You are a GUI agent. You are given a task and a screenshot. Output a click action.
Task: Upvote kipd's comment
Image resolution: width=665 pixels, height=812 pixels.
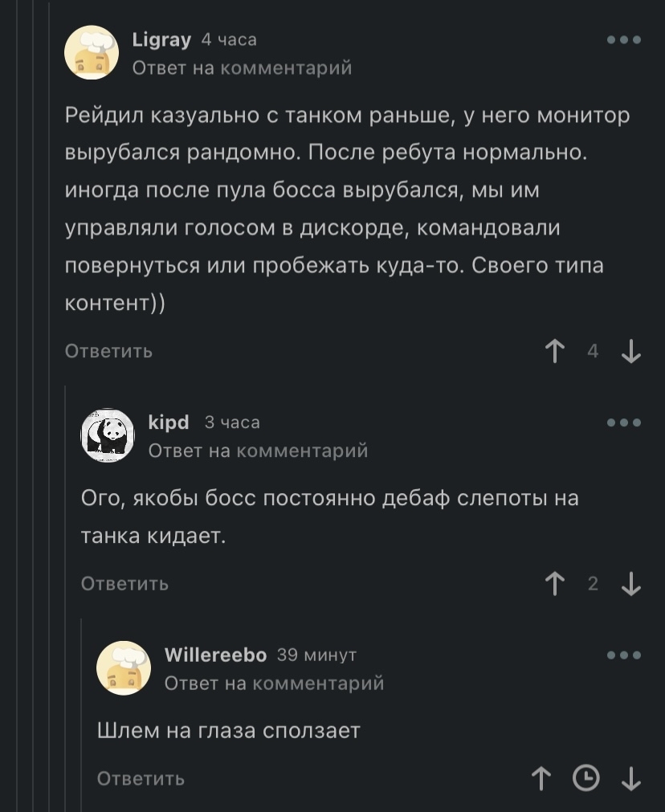pos(554,584)
